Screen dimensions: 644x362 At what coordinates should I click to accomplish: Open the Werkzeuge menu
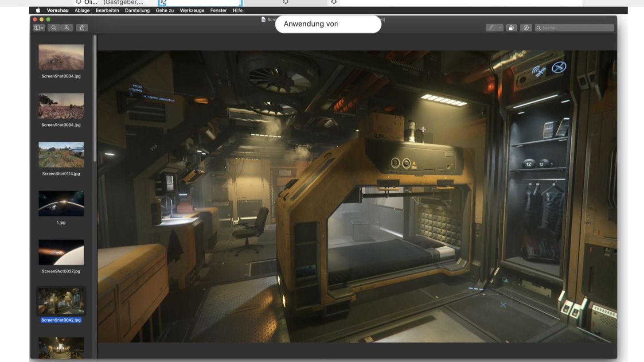[x=192, y=10]
